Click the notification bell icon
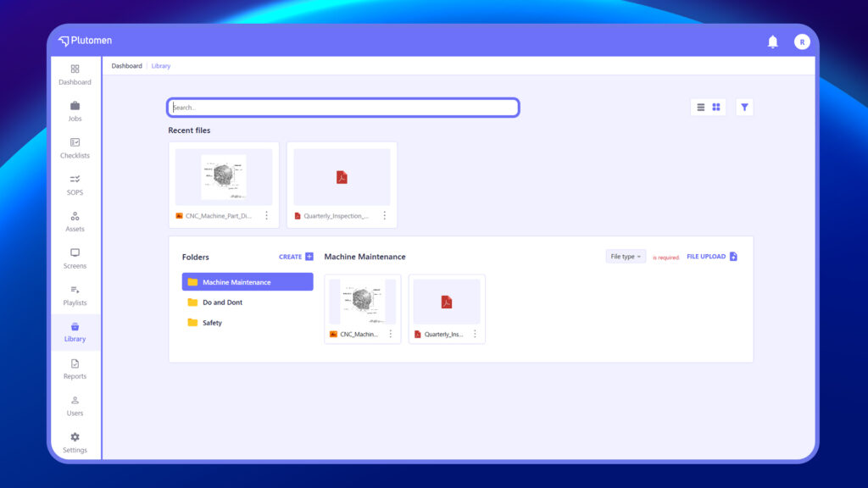This screenshot has height=488, width=868. click(x=773, y=42)
